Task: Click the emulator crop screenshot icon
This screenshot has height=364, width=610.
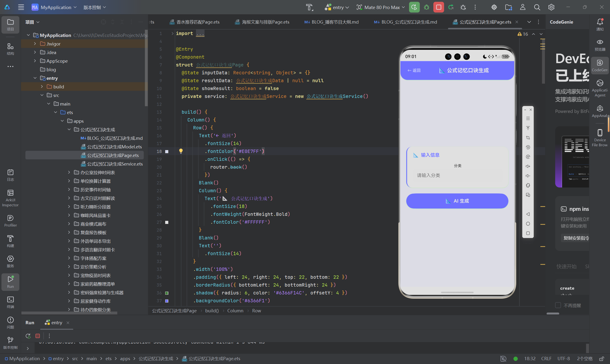Action: [x=528, y=138]
